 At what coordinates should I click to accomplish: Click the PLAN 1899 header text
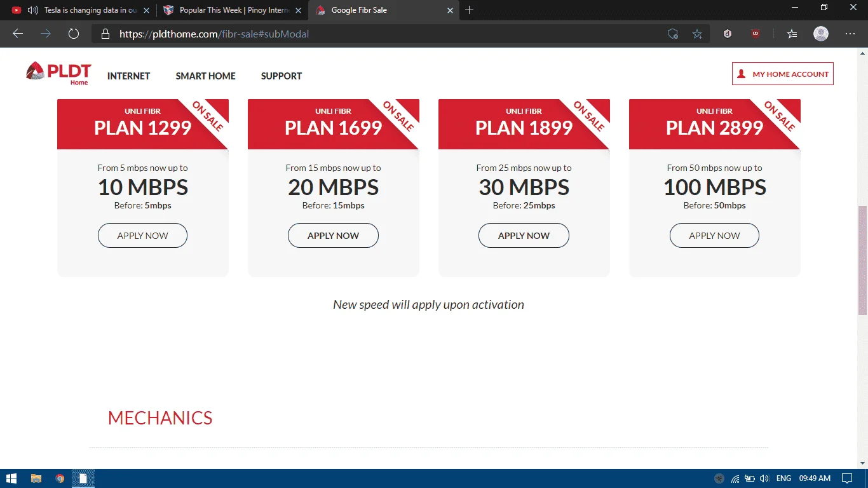(524, 128)
